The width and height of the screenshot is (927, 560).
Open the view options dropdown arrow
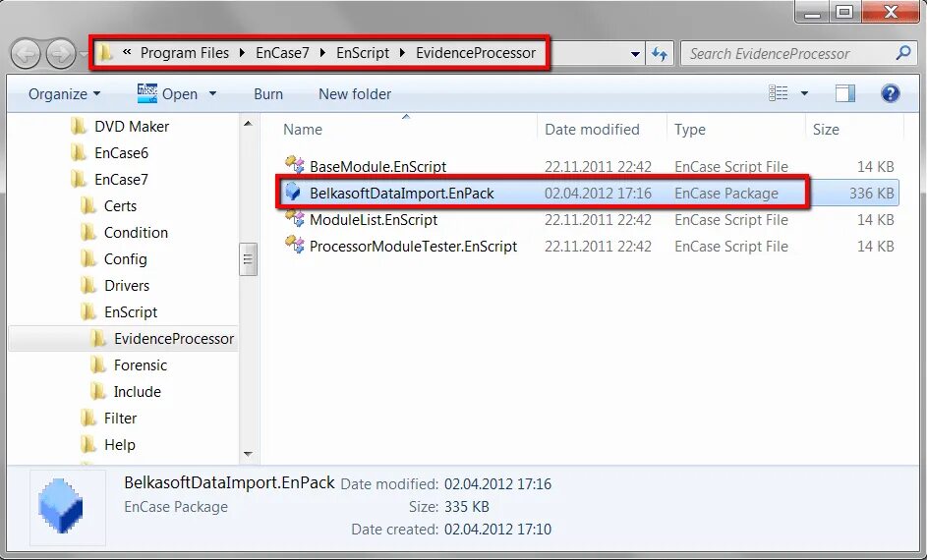pos(804,94)
